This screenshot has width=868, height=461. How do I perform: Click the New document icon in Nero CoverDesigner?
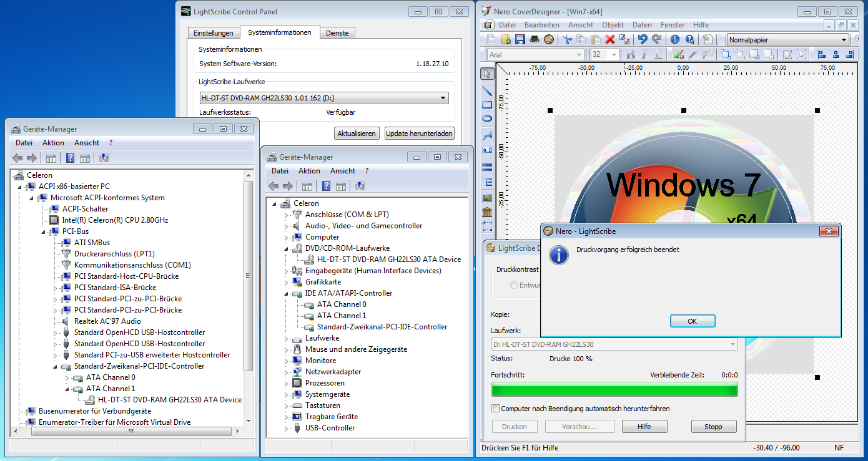pyautogui.click(x=491, y=39)
